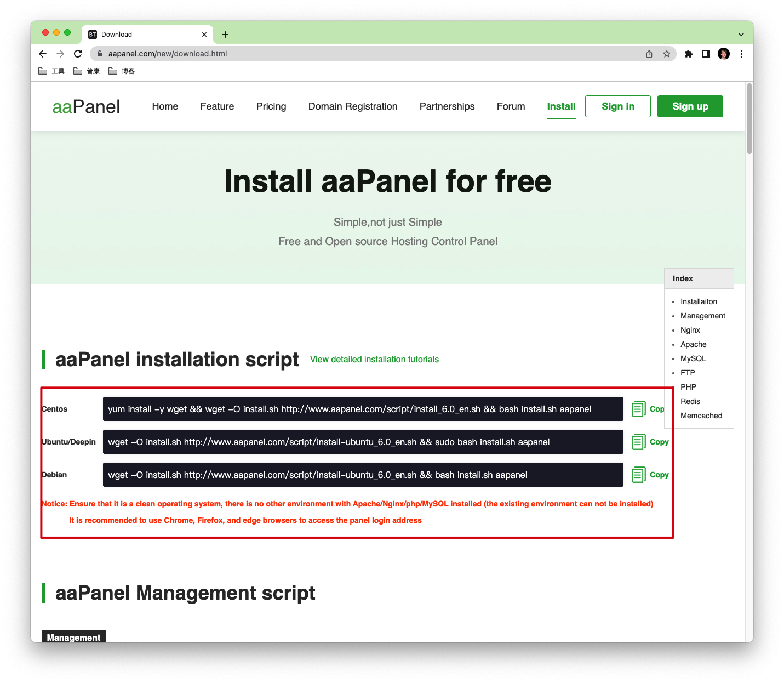Click the Index panel header
Screen dimensions: 784x683
tap(699, 278)
